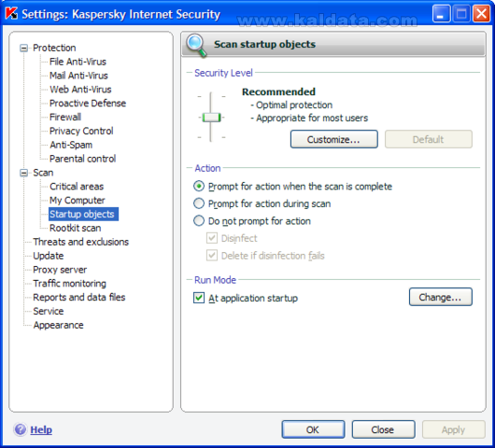Image resolution: width=495 pixels, height=448 pixels.
Task: Minimize the Settings window
Action: coord(441,14)
